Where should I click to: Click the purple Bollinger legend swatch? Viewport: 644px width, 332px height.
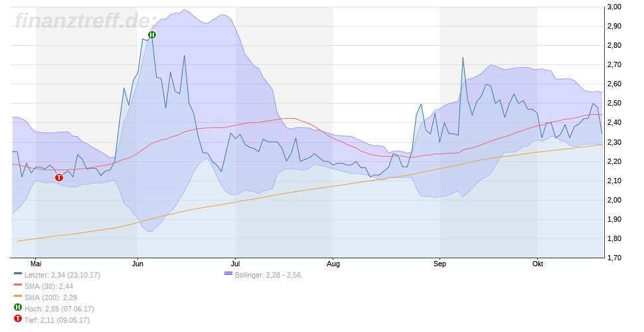tap(228, 274)
